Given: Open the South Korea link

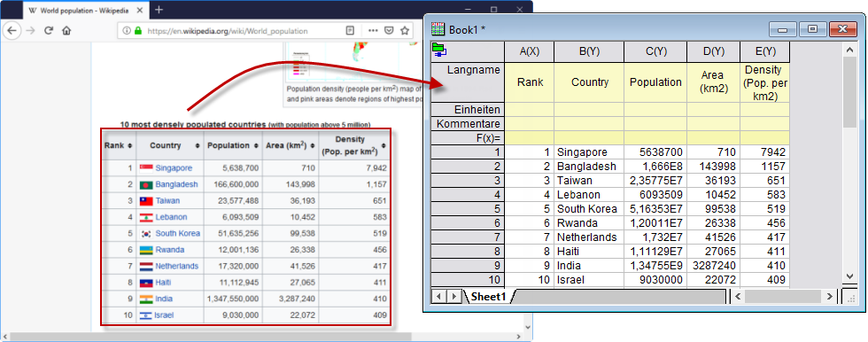Looking at the screenshot, I should coord(178,234).
